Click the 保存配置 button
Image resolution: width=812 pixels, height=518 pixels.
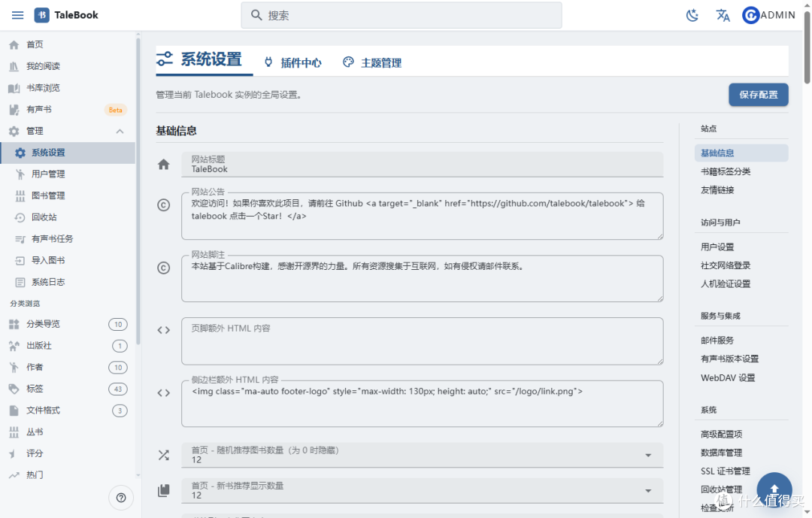pyautogui.click(x=759, y=95)
